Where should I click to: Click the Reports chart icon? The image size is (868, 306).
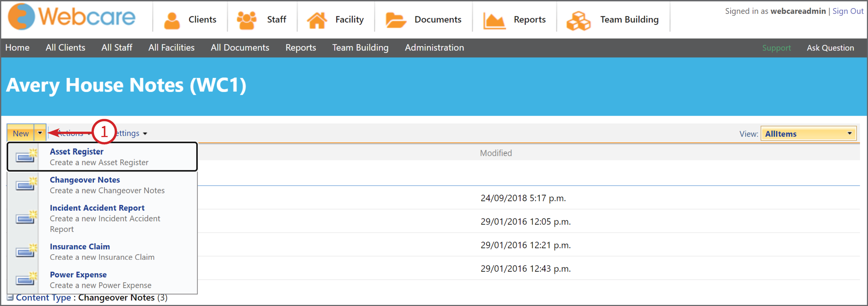tap(494, 19)
